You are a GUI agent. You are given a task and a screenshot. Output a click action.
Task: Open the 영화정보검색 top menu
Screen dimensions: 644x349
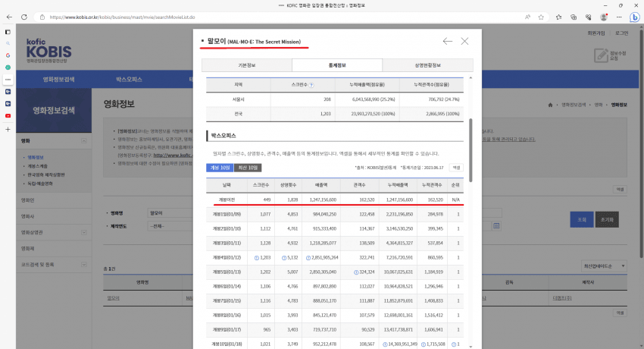pos(59,80)
